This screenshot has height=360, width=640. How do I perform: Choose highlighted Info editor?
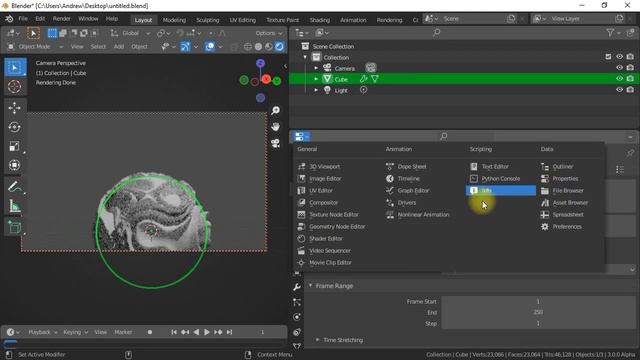coord(501,191)
